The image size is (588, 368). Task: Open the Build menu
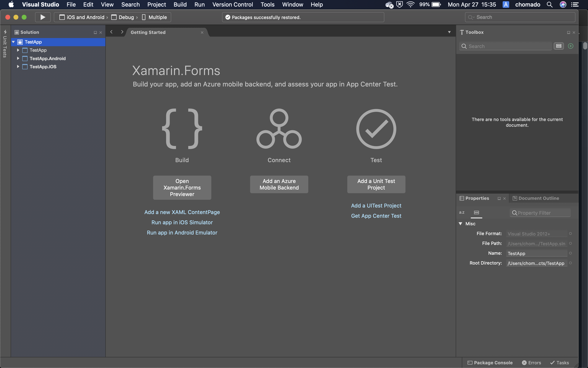(x=180, y=4)
